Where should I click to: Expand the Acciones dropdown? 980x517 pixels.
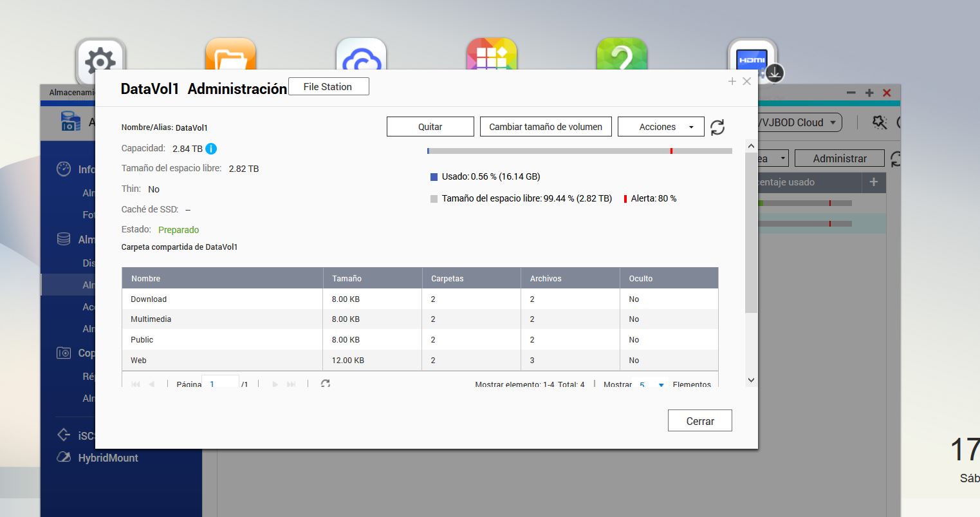coord(660,127)
